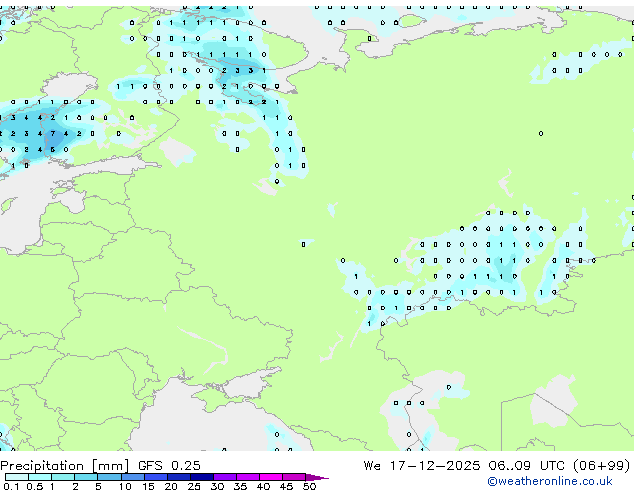
Task: Pick the 15–20 mm legend color swatch
Action: (x=156, y=477)
